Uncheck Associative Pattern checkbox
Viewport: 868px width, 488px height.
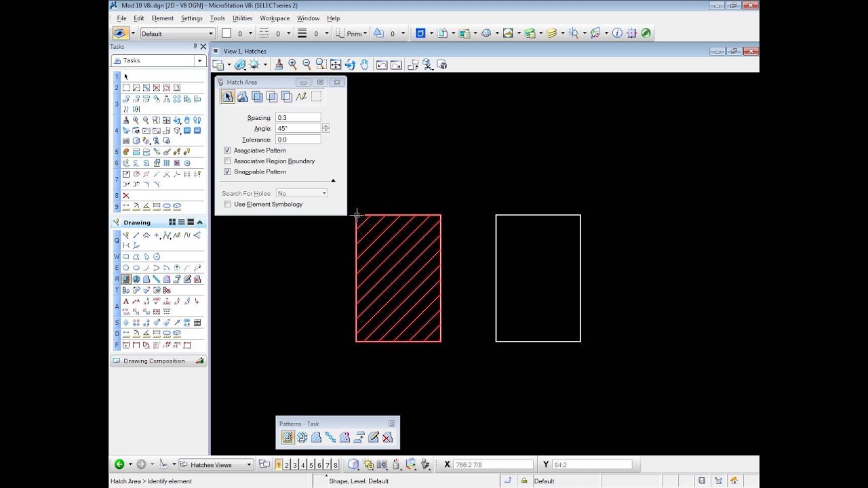point(227,150)
